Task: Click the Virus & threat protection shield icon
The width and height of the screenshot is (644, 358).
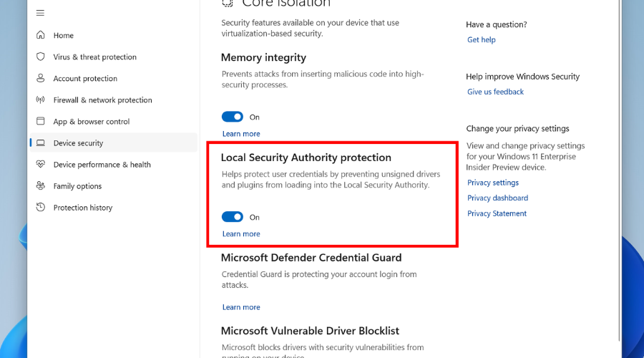Action: 40,57
